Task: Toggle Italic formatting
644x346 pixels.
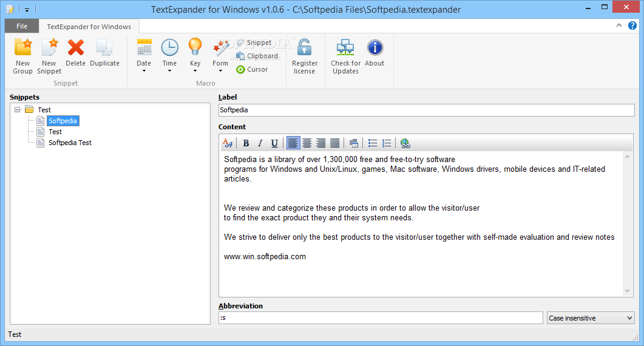Action: (x=260, y=143)
